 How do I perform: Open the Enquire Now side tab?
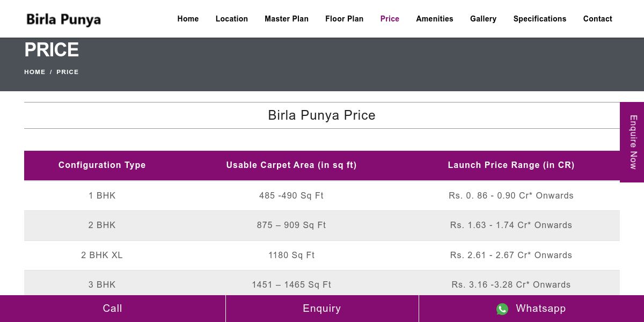633,142
